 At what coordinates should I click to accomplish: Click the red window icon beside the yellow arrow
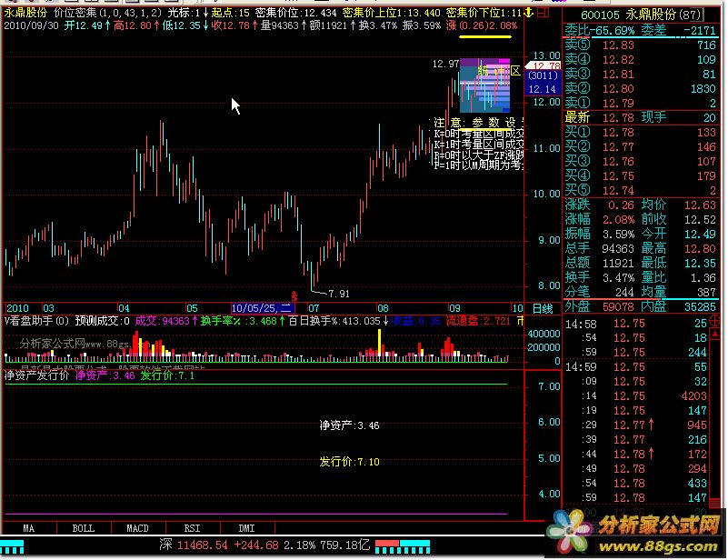pyautogui.click(x=544, y=13)
